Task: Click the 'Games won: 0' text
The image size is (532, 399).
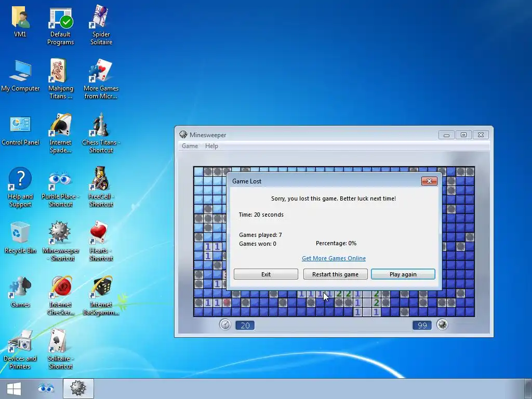Action: point(258,244)
